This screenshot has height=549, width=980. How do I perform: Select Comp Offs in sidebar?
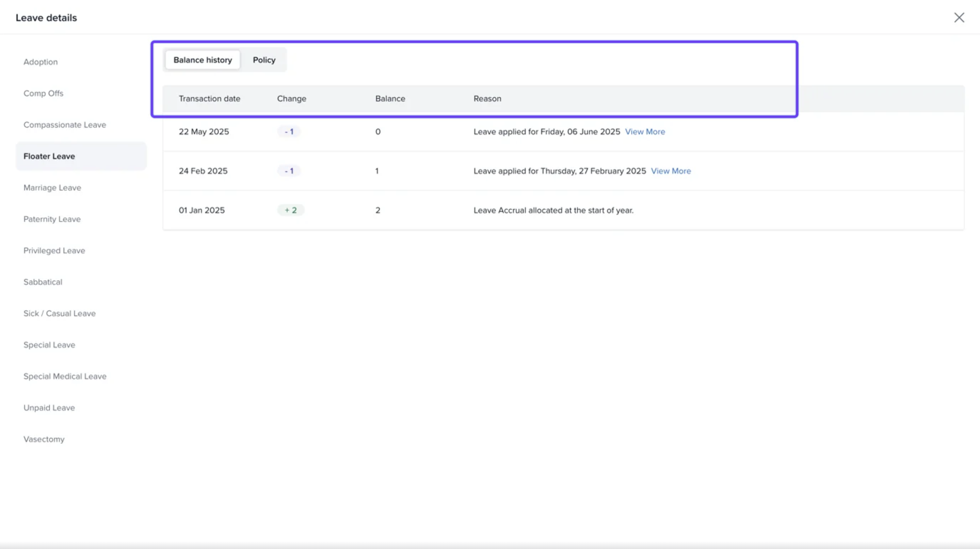(43, 94)
